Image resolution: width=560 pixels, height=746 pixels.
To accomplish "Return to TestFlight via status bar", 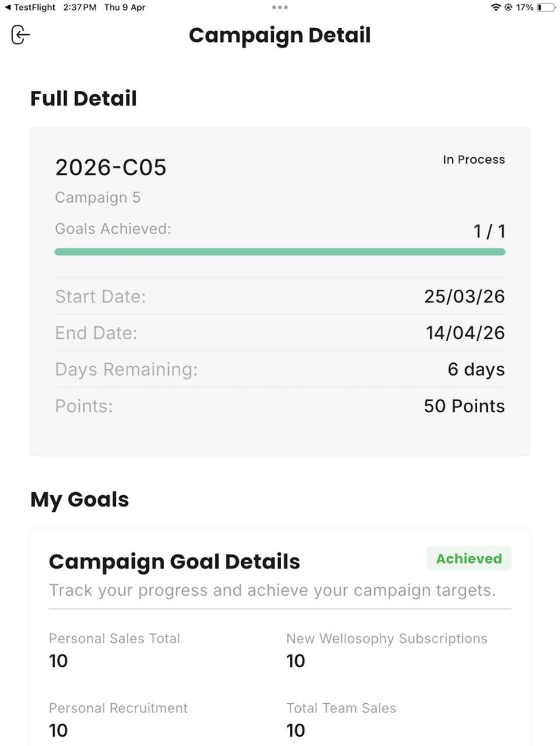I will click(x=30, y=8).
